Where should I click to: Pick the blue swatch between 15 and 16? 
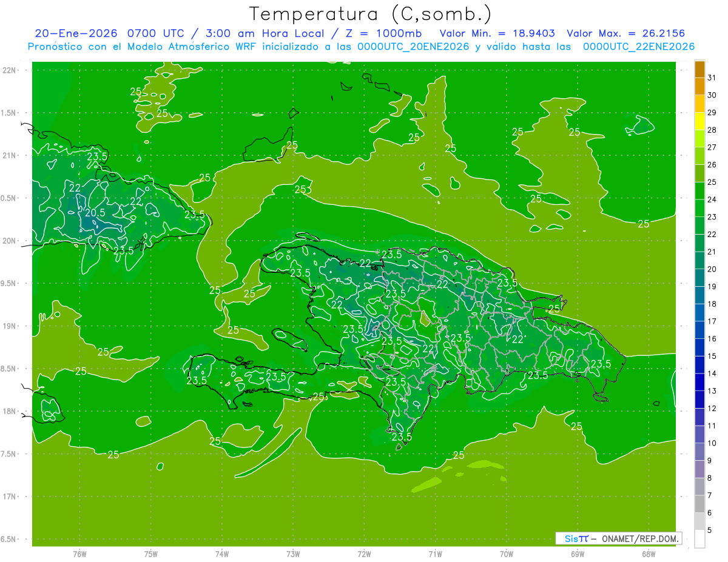click(x=699, y=347)
